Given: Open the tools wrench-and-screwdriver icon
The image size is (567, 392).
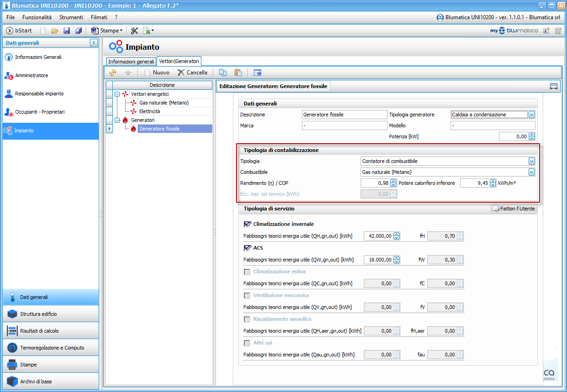Looking at the screenshot, I should 134,31.
